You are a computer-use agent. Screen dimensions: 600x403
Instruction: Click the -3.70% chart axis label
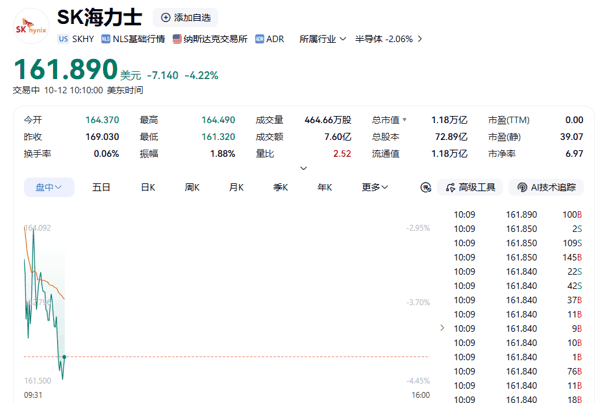pyautogui.click(x=418, y=302)
